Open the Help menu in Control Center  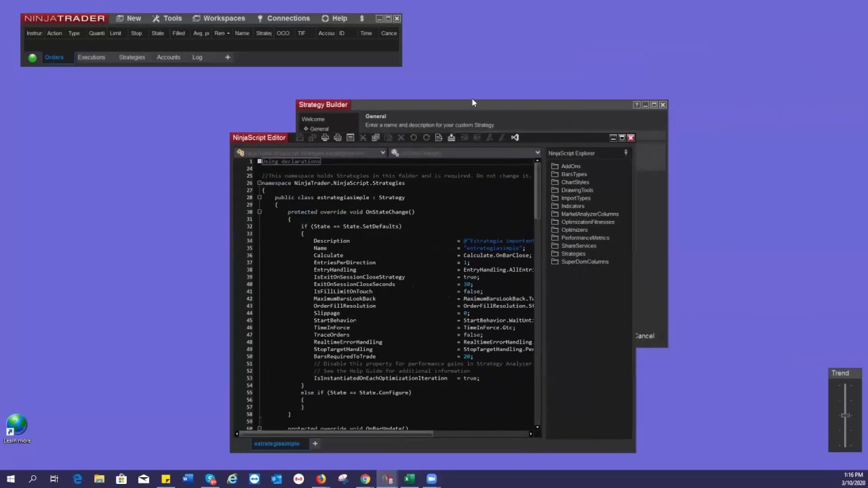pyautogui.click(x=334, y=18)
